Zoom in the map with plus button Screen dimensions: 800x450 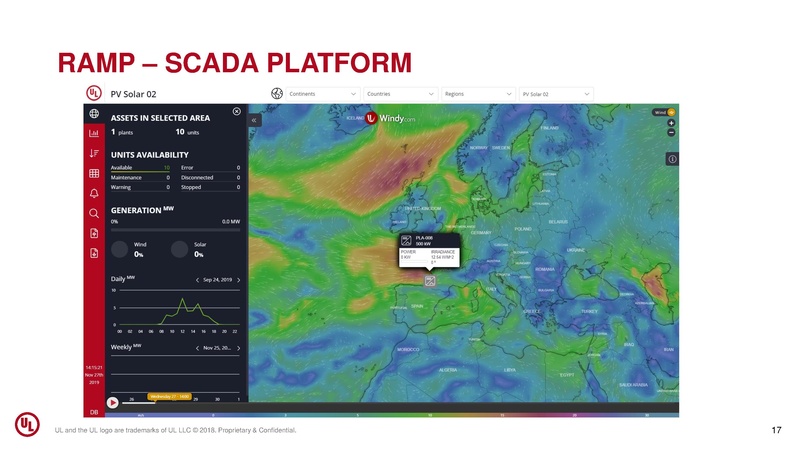[x=672, y=123]
